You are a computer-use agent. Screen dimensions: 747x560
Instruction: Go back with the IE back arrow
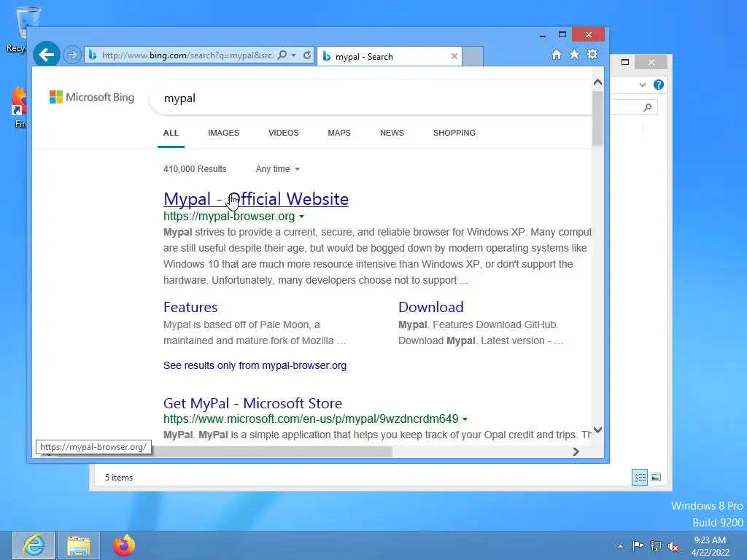(46, 55)
